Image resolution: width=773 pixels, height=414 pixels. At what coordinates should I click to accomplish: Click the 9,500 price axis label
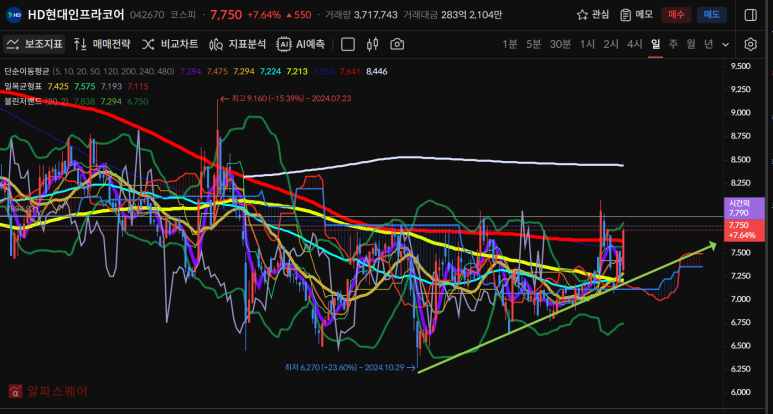[738, 66]
